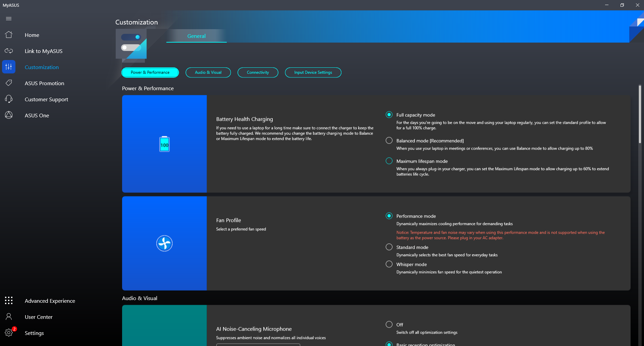Click the "Select a preferred fan speed" text
The width and height of the screenshot is (644, 346).
(x=241, y=229)
